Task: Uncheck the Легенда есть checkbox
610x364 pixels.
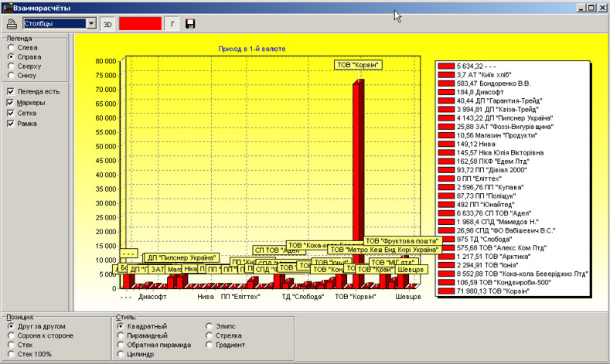Action: (x=10, y=91)
